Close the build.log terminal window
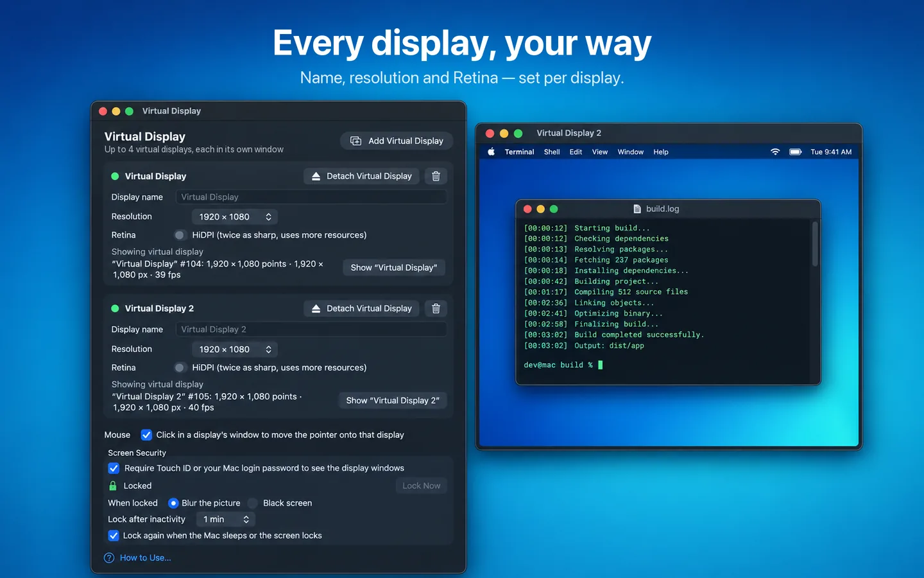 tap(527, 209)
